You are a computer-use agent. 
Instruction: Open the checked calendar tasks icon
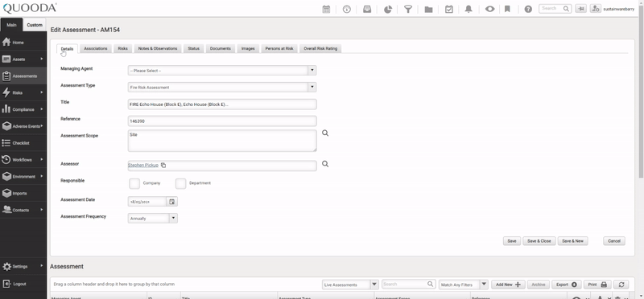click(x=449, y=9)
